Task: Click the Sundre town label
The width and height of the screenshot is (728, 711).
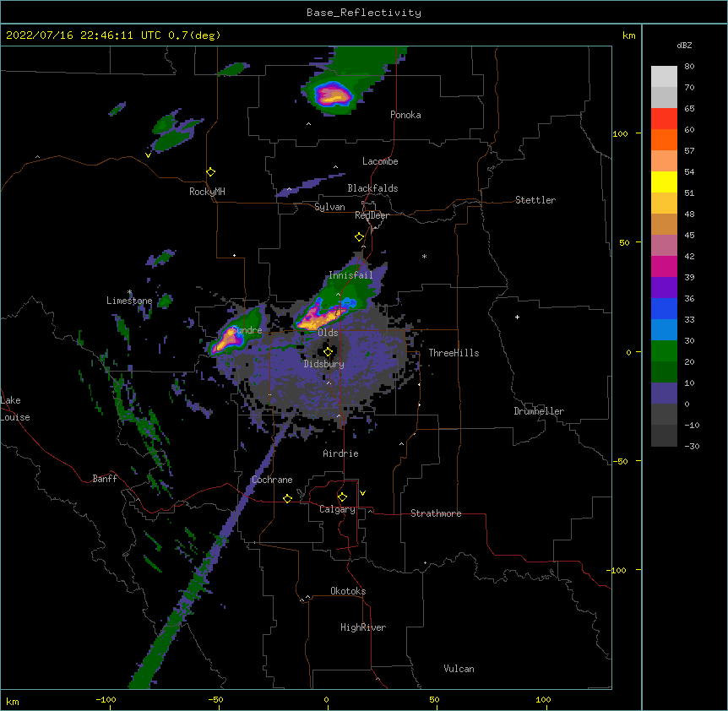Action: click(247, 330)
